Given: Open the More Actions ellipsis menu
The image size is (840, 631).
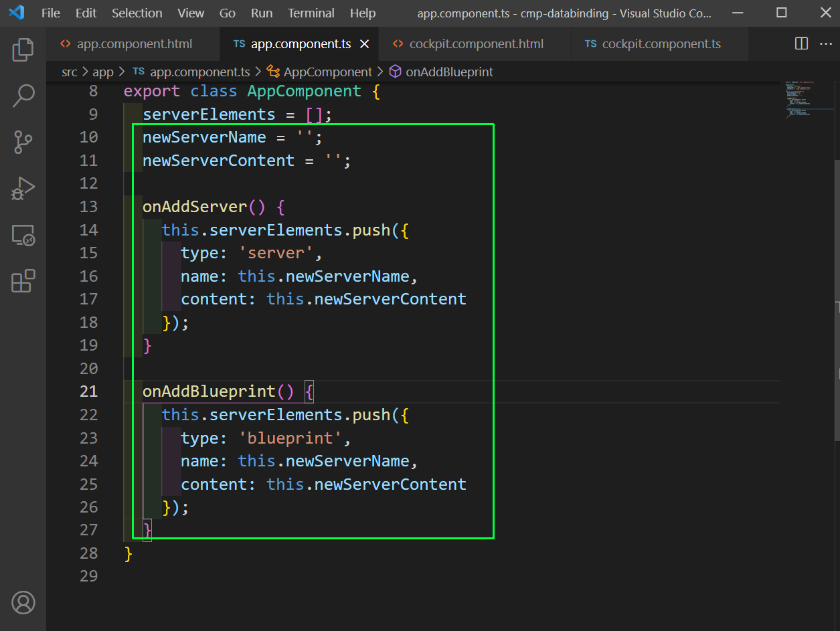Looking at the screenshot, I should 825,43.
